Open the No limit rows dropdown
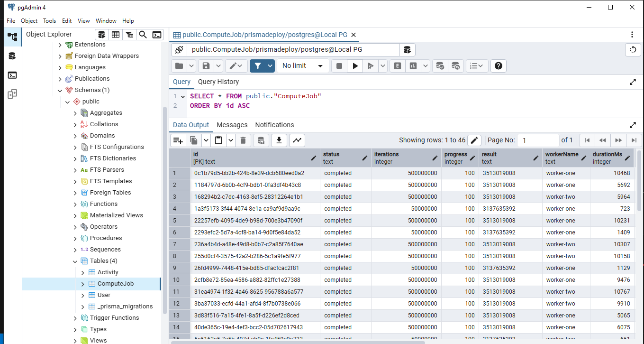This screenshot has width=644, height=344. [303, 66]
